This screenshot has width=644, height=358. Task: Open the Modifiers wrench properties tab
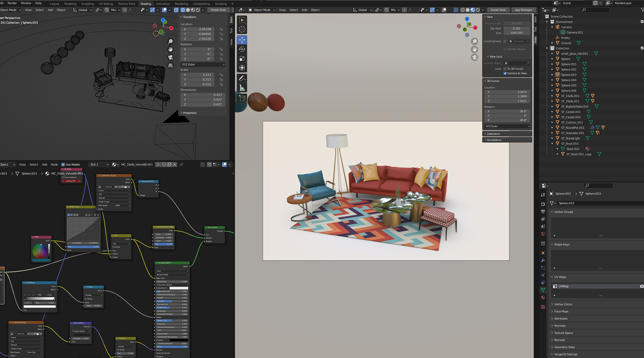click(x=543, y=260)
